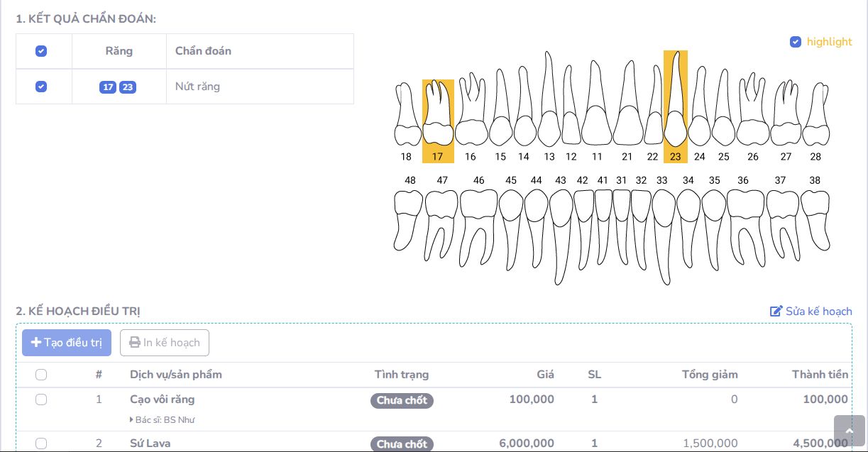This screenshot has width=868, height=452.
Task: Click the scroll-to-top arrow button
Action: (x=850, y=431)
